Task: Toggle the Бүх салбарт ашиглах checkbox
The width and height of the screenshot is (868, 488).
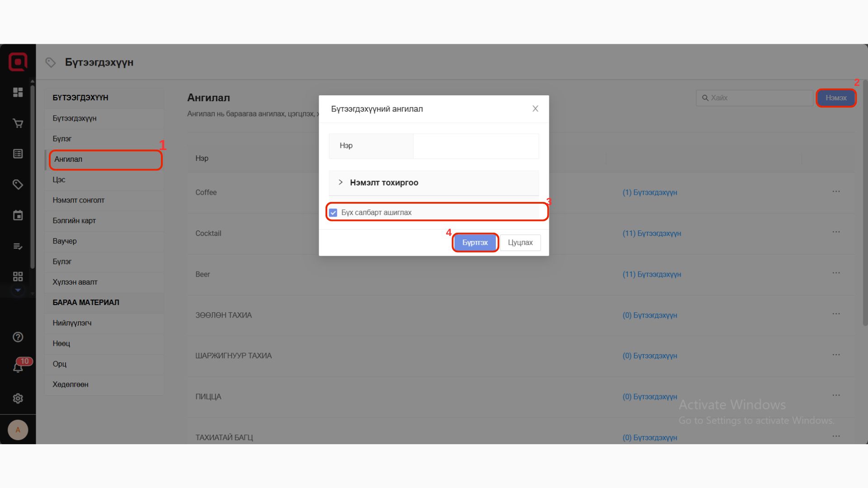Action: pos(333,212)
